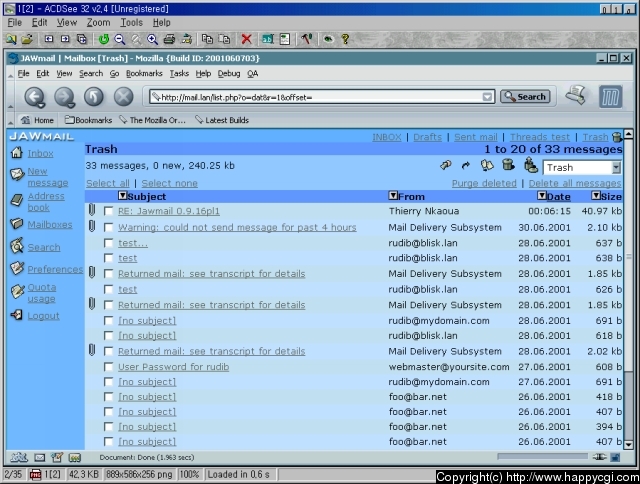
Task: Click the house icon beside Inbox
Action: (x=17, y=153)
